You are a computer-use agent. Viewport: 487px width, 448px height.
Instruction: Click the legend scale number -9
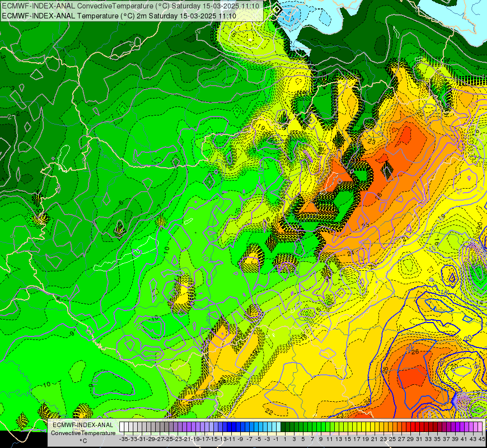point(240,439)
